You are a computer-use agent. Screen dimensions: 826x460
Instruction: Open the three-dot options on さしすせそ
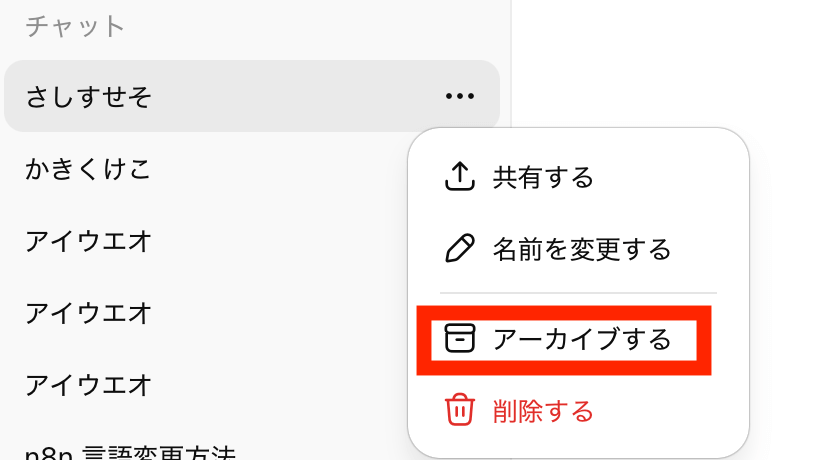tap(459, 96)
